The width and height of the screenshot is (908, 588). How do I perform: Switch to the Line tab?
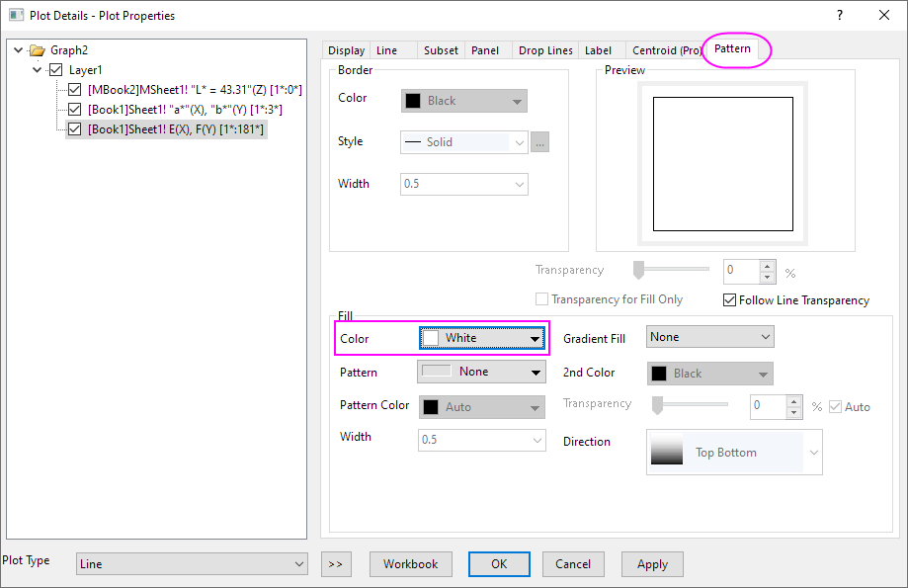tap(387, 50)
